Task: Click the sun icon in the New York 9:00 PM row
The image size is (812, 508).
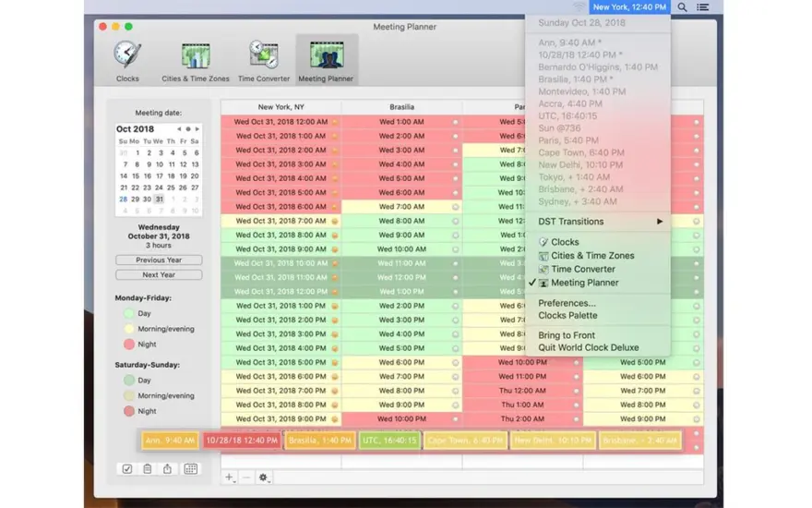Action: tap(335, 419)
